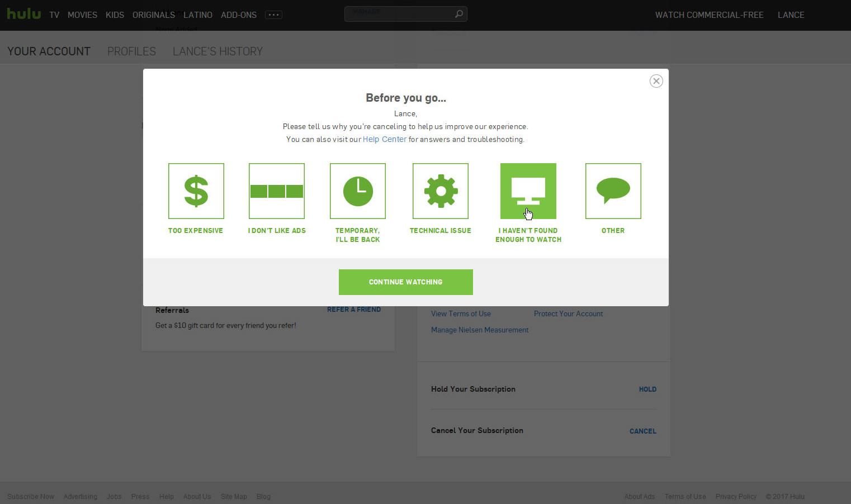This screenshot has height=504, width=851.
Task: Open the Hulu home logo
Action: tap(23, 14)
